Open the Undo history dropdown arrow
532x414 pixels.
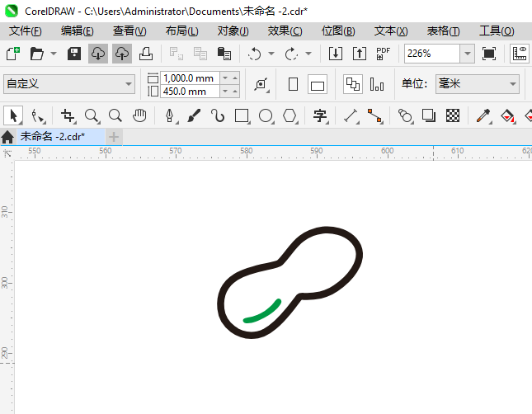click(x=271, y=54)
